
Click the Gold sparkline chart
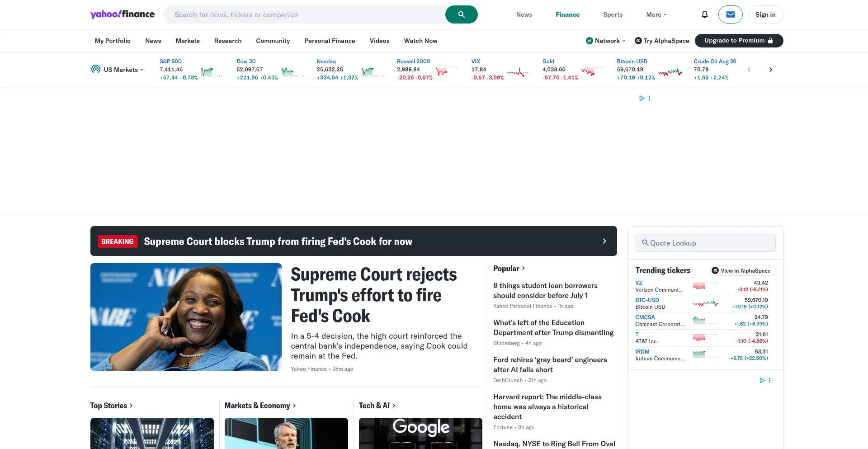pyautogui.click(x=593, y=72)
